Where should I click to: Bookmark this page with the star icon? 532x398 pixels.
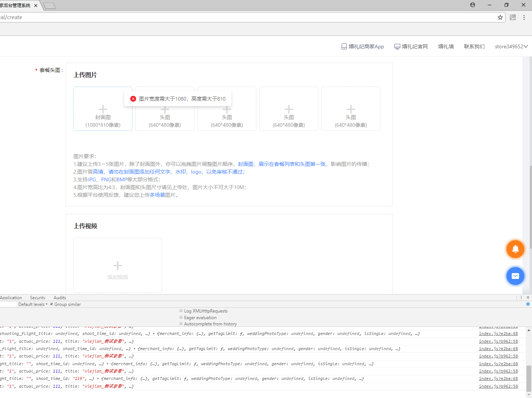tap(500, 17)
